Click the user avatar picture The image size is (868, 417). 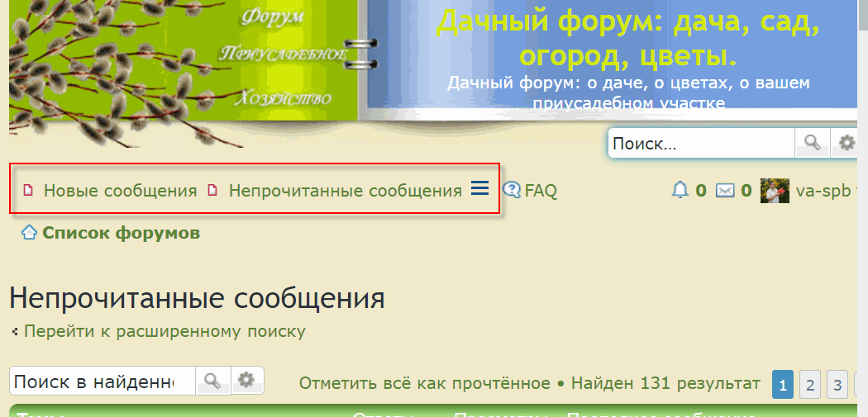pyautogui.click(x=775, y=191)
